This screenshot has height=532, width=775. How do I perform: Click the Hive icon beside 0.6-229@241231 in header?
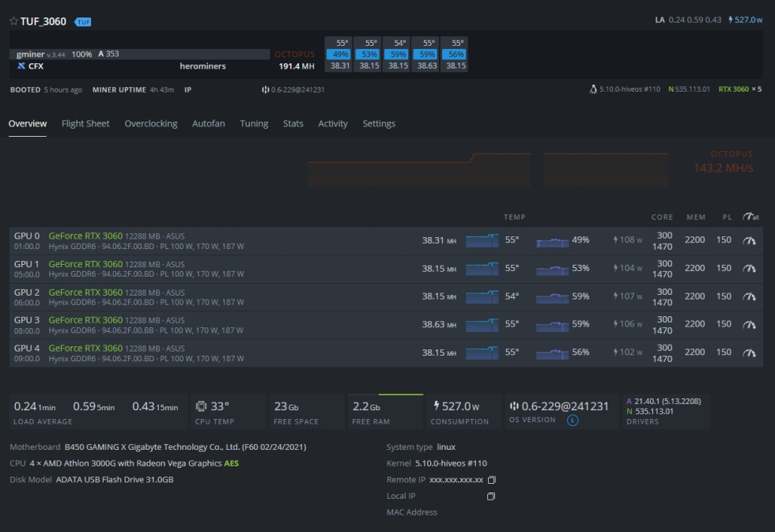click(266, 89)
